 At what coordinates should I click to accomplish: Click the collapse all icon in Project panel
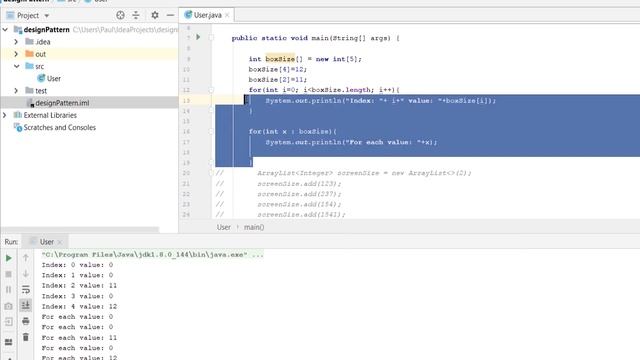click(x=136, y=16)
